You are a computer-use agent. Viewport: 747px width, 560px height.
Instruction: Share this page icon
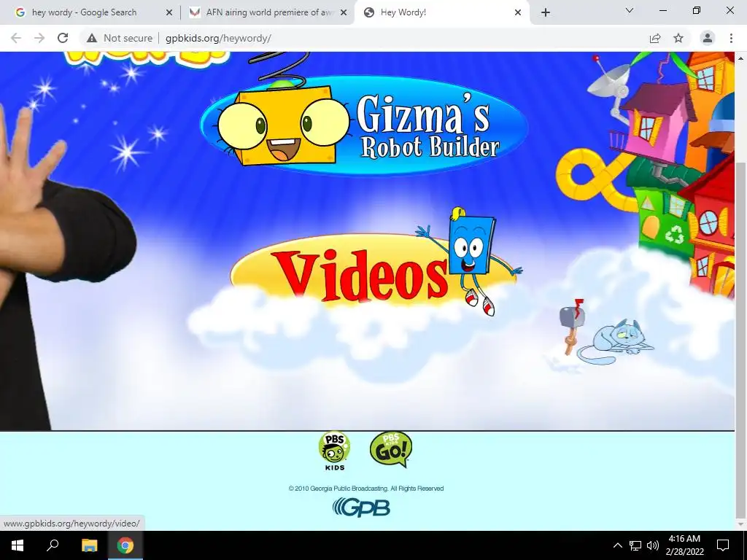coord(655,38)
